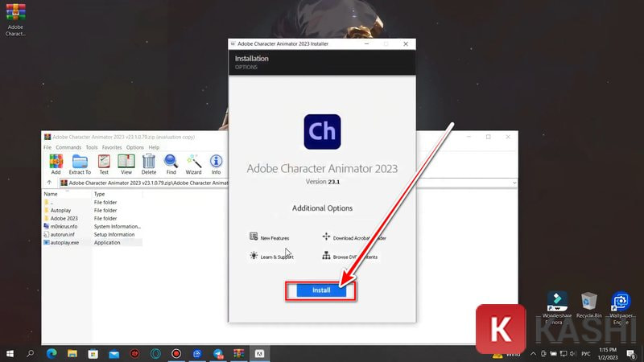
Task: Click Info in the WinRAR toolbar
Action: tap(216, 165)
